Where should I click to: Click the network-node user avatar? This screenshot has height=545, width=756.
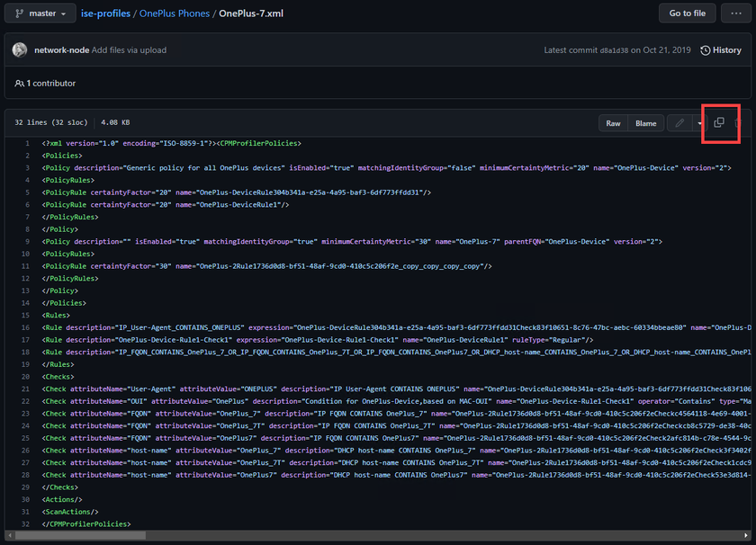[20, 50]
